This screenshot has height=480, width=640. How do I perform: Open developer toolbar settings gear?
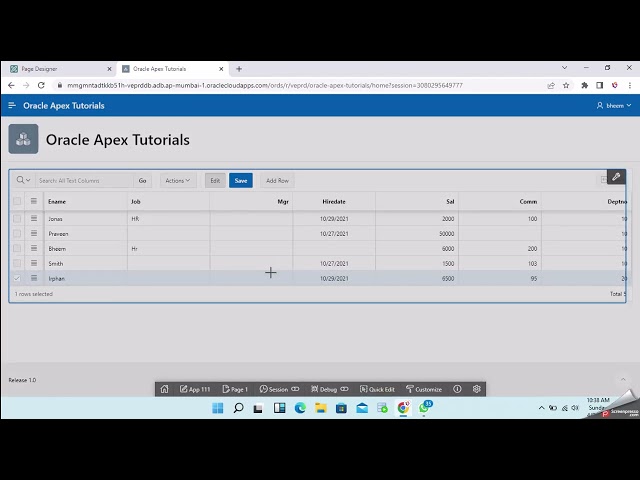pyautogui.click(x=476, y=389)
